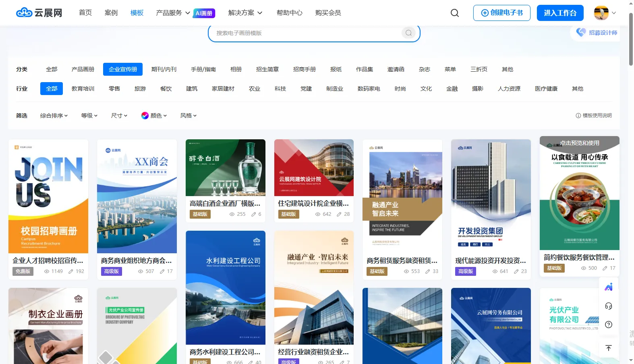Click eye icon showing 641 views
This screenshot has height=364, width=634.
[495, 271]
